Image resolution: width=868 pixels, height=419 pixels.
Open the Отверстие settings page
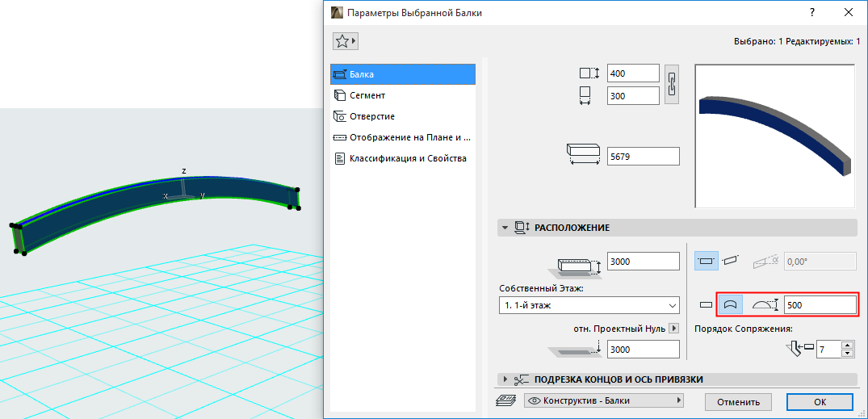tap(402, 116)
